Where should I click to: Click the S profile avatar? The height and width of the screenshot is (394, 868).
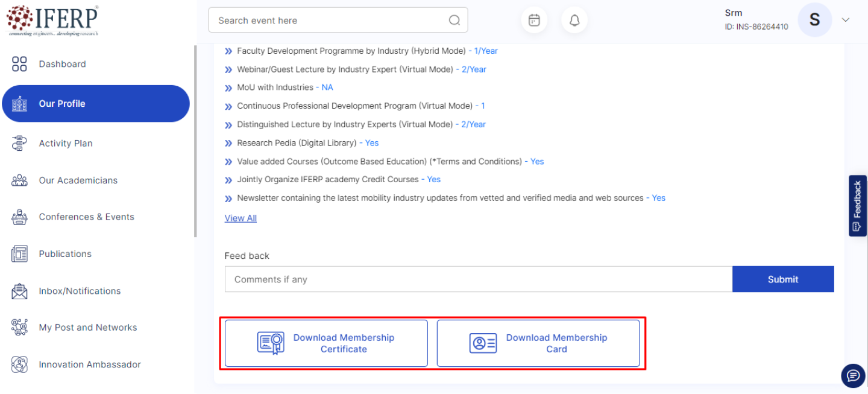click(814, 20)
